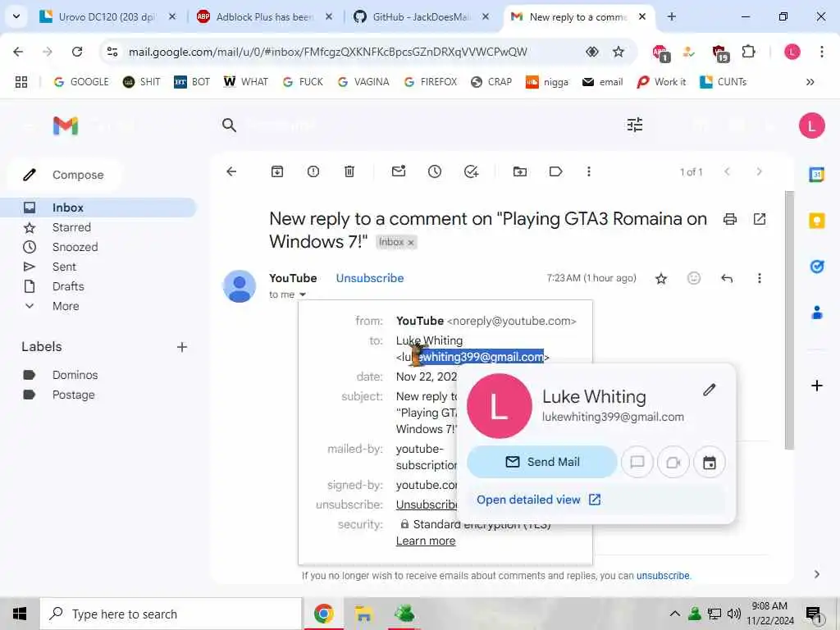This screenshot has height=630, width=840.
Task: Go back to inbox with back arrow
Action: (231, 171)
